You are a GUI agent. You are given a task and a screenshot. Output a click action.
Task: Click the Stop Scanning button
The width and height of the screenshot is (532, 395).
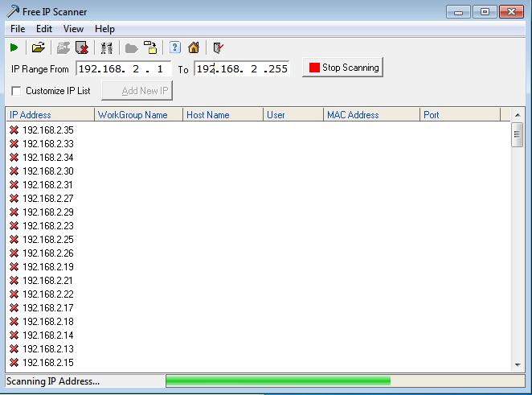pos(342,68)
